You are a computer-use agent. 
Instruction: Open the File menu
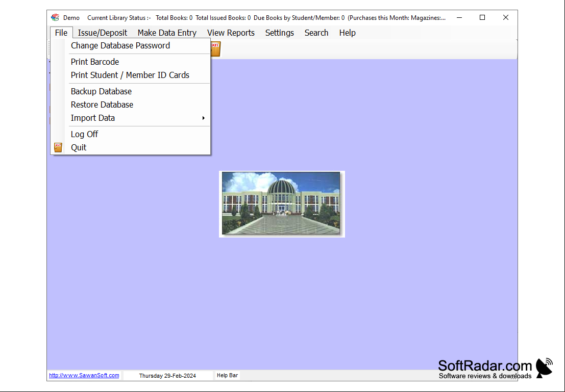[x=61, y=33]
